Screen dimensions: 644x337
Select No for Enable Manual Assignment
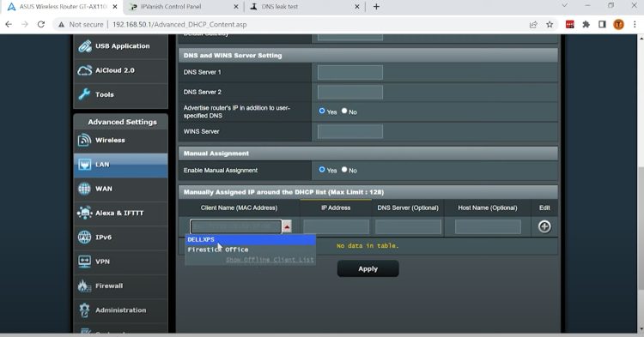pyautogui.click(x=344, y=169)
